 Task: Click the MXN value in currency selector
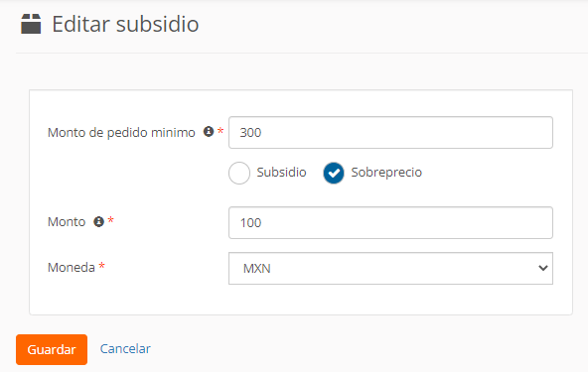[257, 268]
